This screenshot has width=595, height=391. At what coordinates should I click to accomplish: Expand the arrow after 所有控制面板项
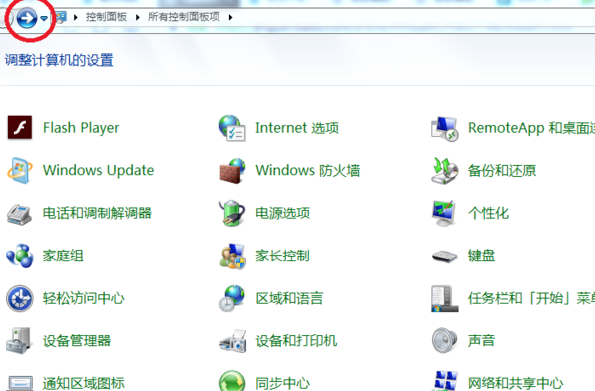pyautogui.click(x=230, y=17)
